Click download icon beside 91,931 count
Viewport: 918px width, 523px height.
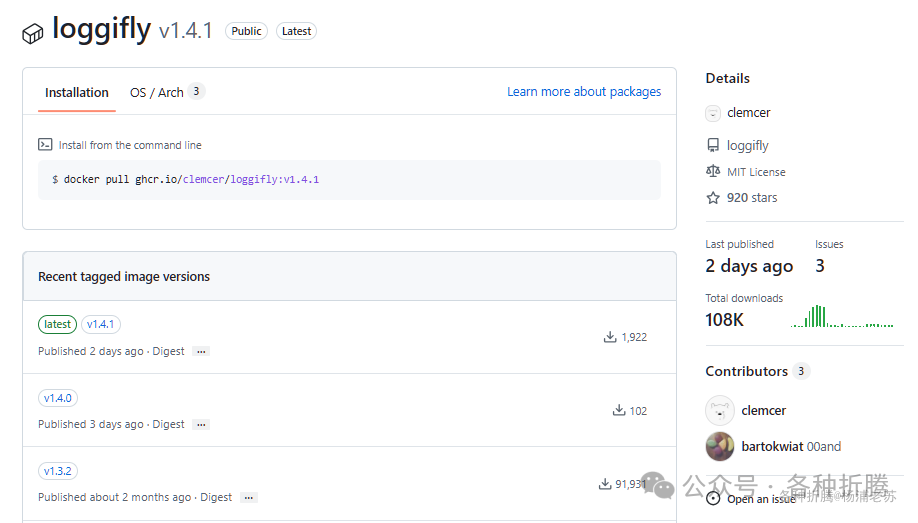point(605,484)
